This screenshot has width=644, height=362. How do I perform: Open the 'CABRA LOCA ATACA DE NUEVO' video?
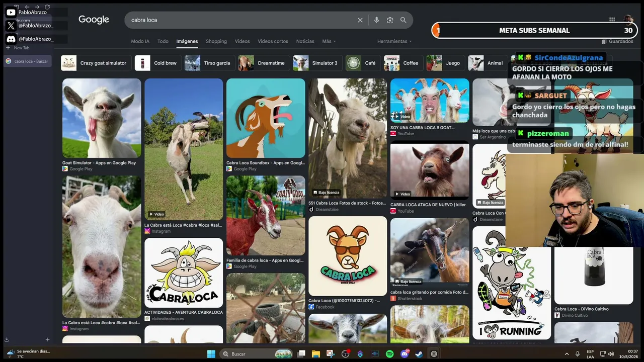tap(430, 171)
